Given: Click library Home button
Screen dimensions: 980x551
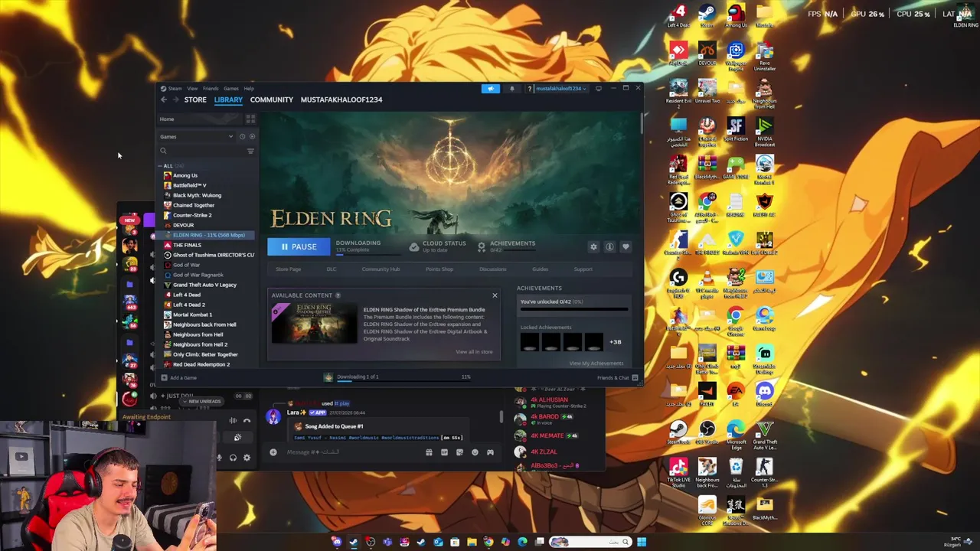Looking at the screenshot, I should pos(199,119).
